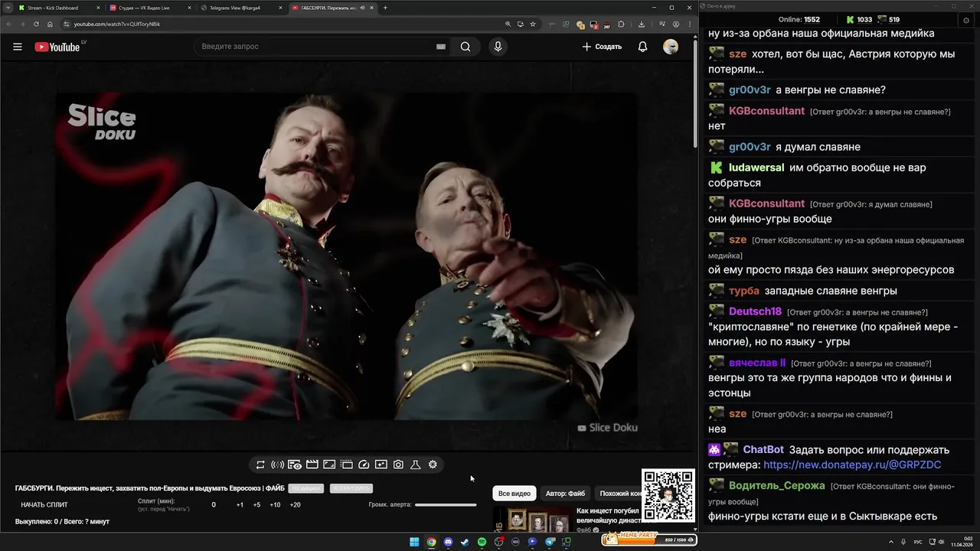The width and height of the screenshot is (980, 551).
Task: Select the 'Все видео' filter chip
Action: click(x=514, y=494)
